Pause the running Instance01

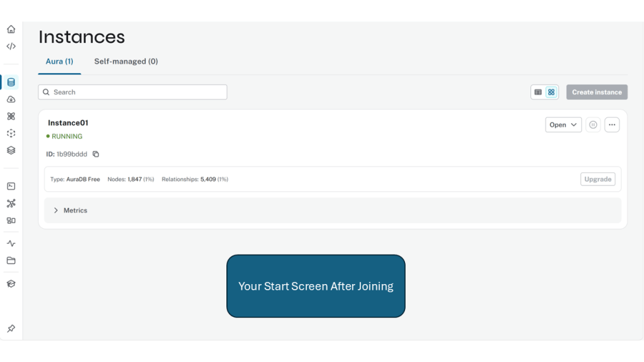(592, 125)
